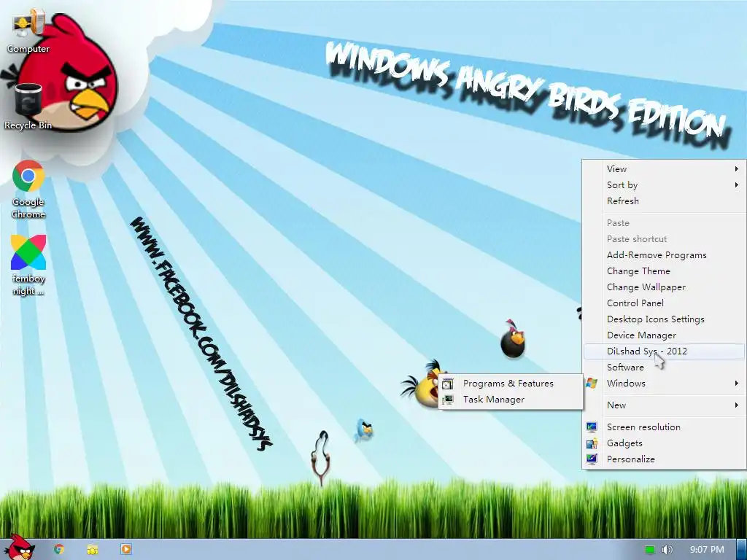Open the Sort by menu label

[622, 184]
